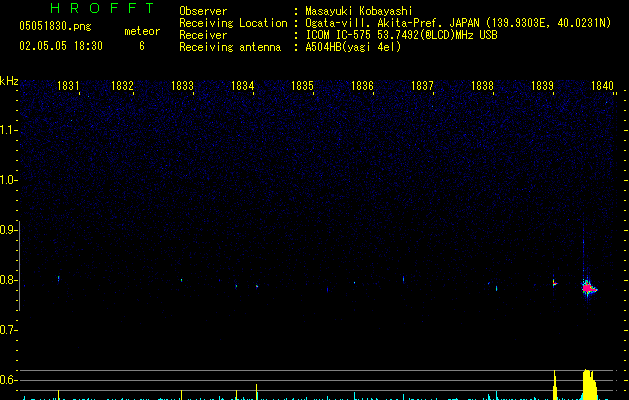Click the 1832 time marker
This screenshot has height=400, width=629.
click(122, 85)
